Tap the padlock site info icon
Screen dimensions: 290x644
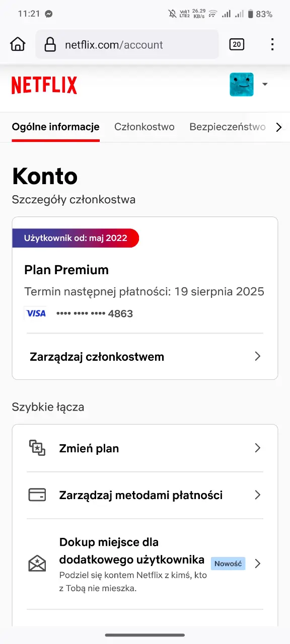tap(50, 45)
